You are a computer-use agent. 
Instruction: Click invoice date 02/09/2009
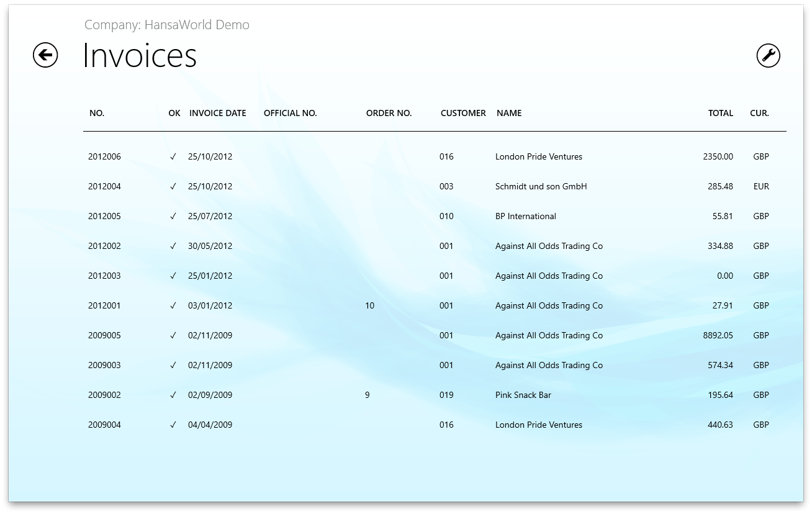point(210,395)
